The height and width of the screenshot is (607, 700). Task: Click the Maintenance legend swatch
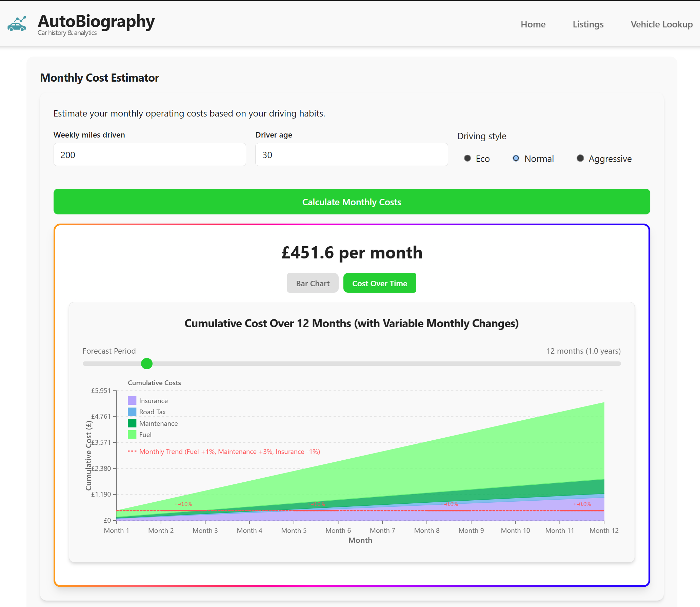[132, 423]
